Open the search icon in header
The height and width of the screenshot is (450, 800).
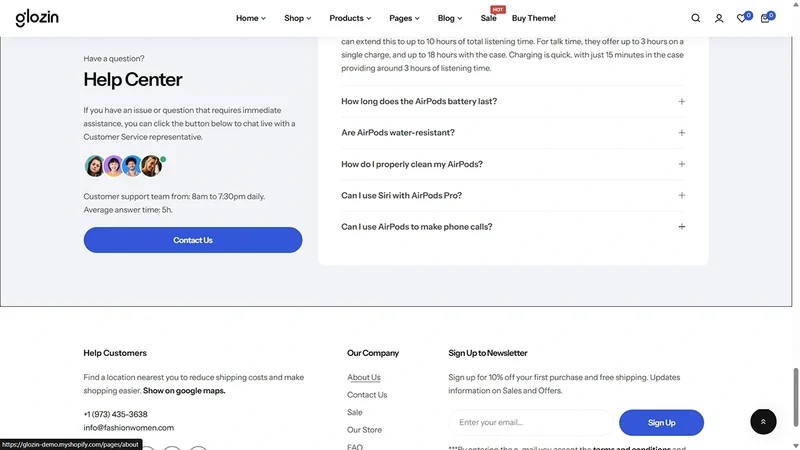click(695, 18)
